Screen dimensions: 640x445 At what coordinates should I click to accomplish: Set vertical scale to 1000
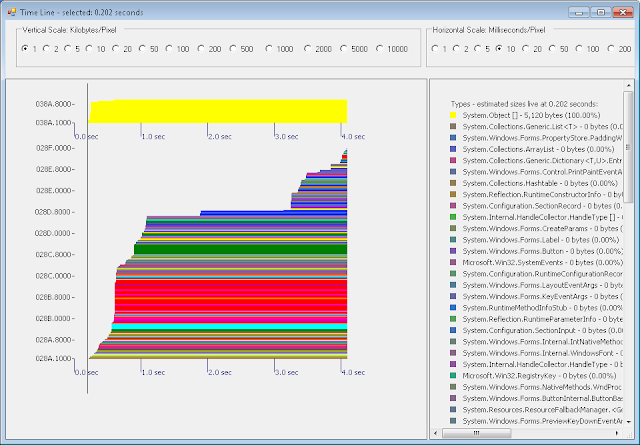(269, 49)
